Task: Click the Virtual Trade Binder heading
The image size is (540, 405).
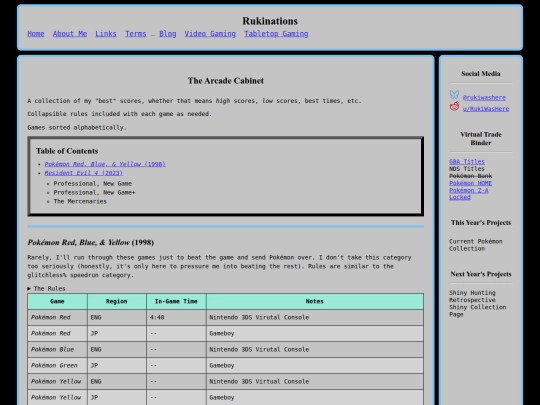Action: point(481,139)
